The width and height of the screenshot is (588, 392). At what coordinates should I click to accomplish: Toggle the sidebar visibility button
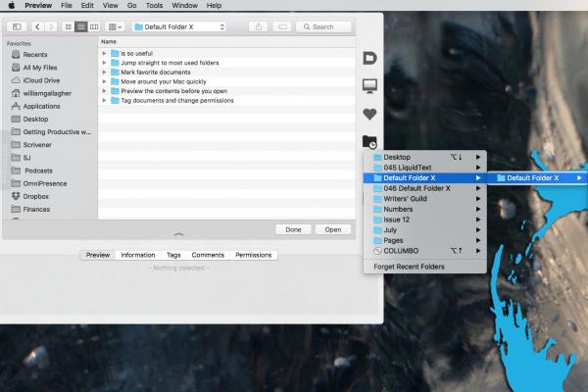17,26
